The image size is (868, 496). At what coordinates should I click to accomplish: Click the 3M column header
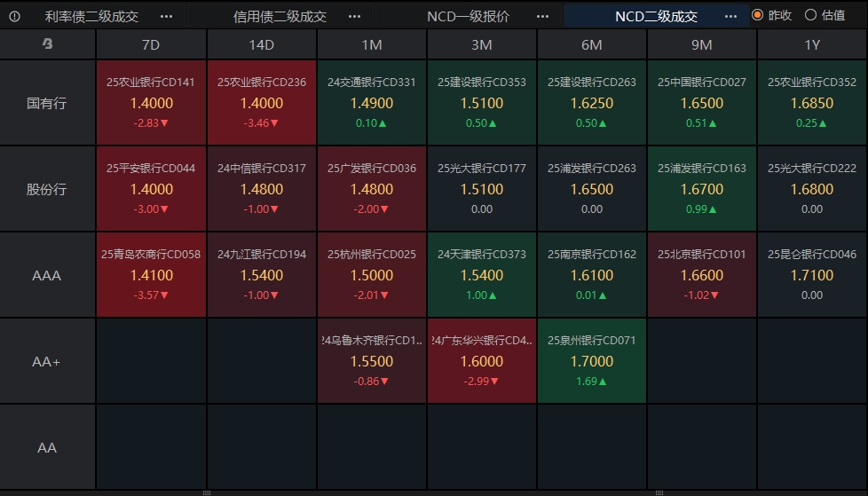[x=482, y=44]
